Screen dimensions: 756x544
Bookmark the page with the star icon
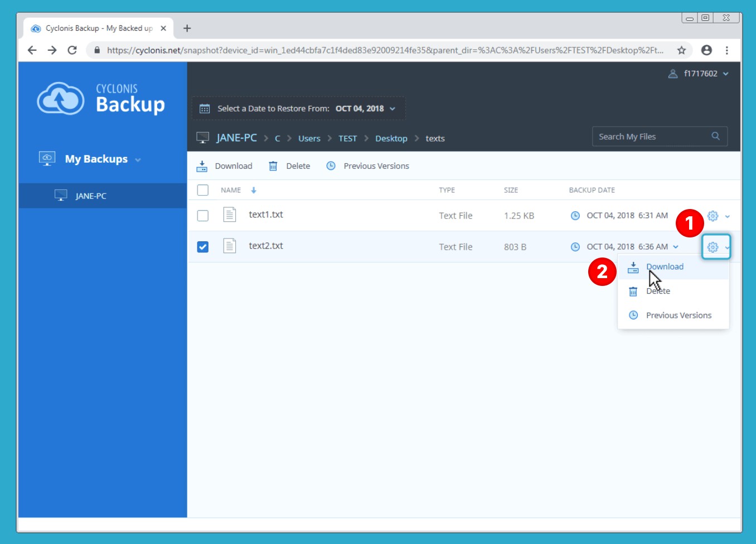tap(681, 50)
